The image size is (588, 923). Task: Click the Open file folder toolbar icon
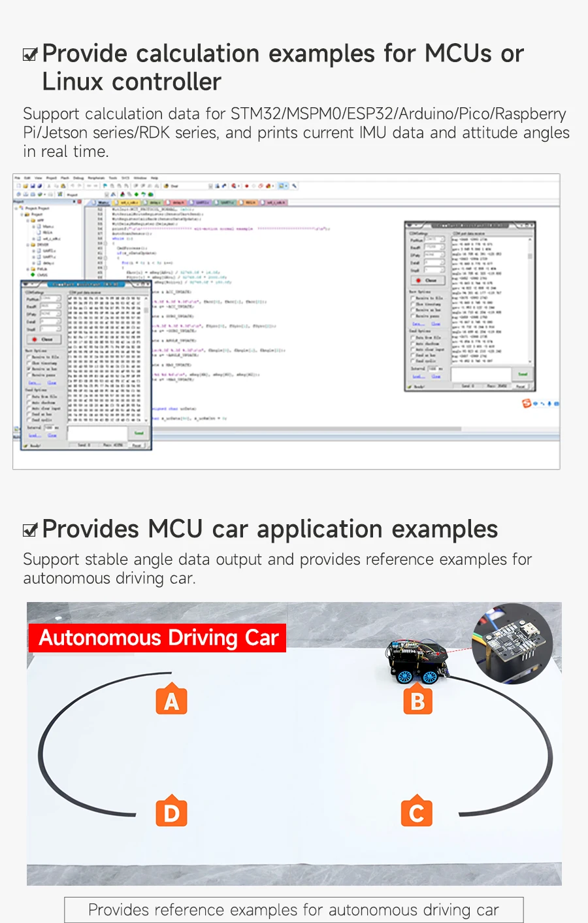(x=26, y=186)
